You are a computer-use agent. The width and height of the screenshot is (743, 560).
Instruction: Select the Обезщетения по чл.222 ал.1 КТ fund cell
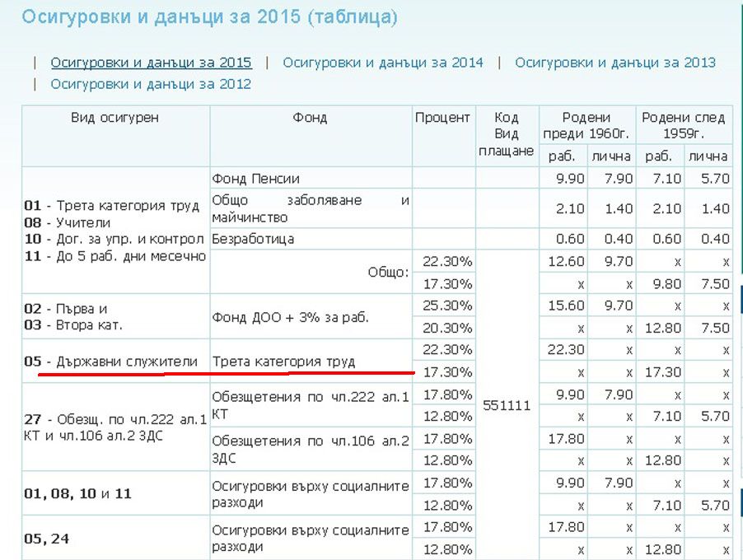310,405
